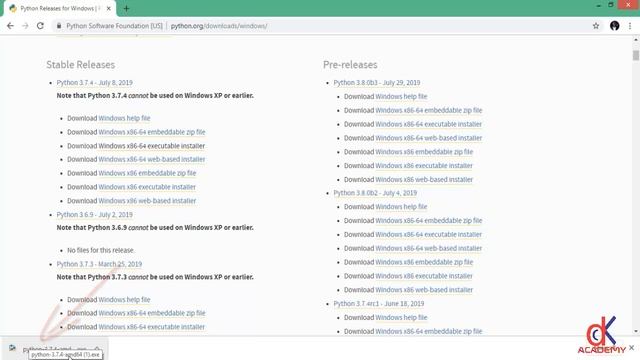This screenshot has height=360, width=640.
Task: Click the forward navigation arrow
Action: tap(25, 26)
